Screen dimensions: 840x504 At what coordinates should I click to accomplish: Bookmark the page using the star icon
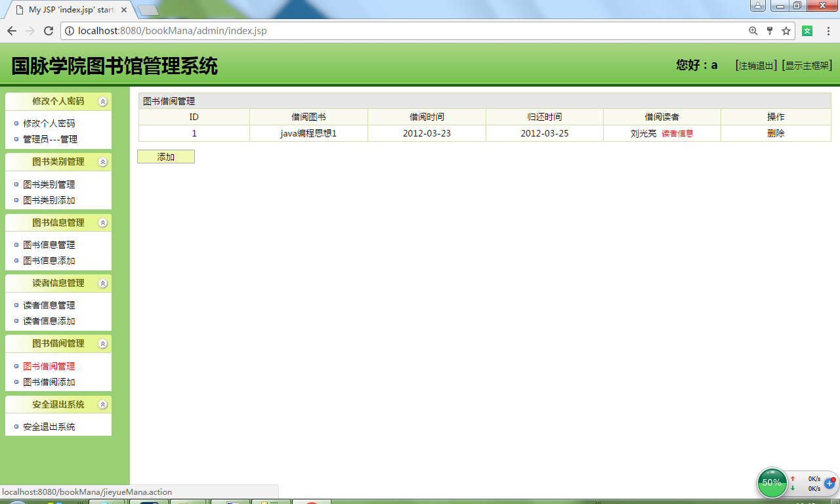[x=786, y=30]
